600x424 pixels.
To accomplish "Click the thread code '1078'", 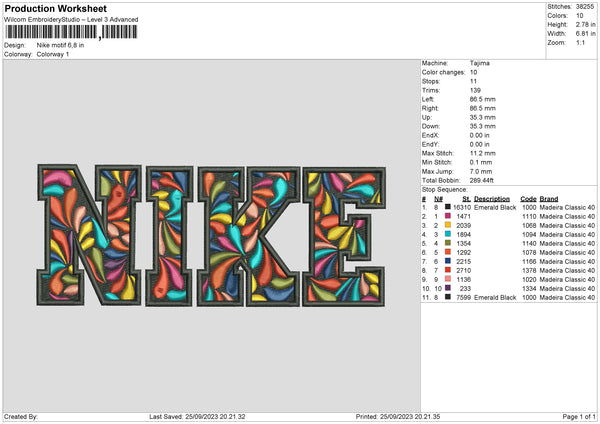I will pos(529,253).
